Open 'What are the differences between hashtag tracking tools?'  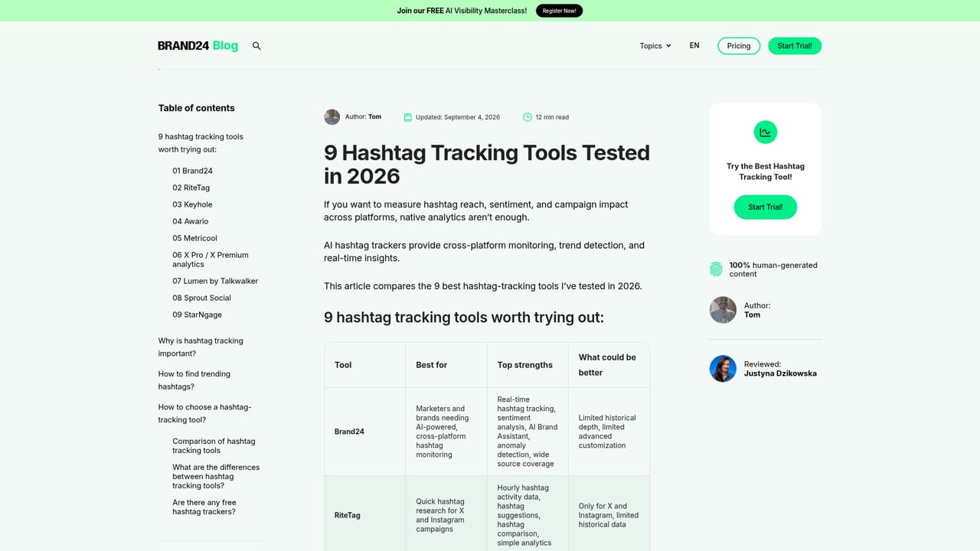pos(216,476)
